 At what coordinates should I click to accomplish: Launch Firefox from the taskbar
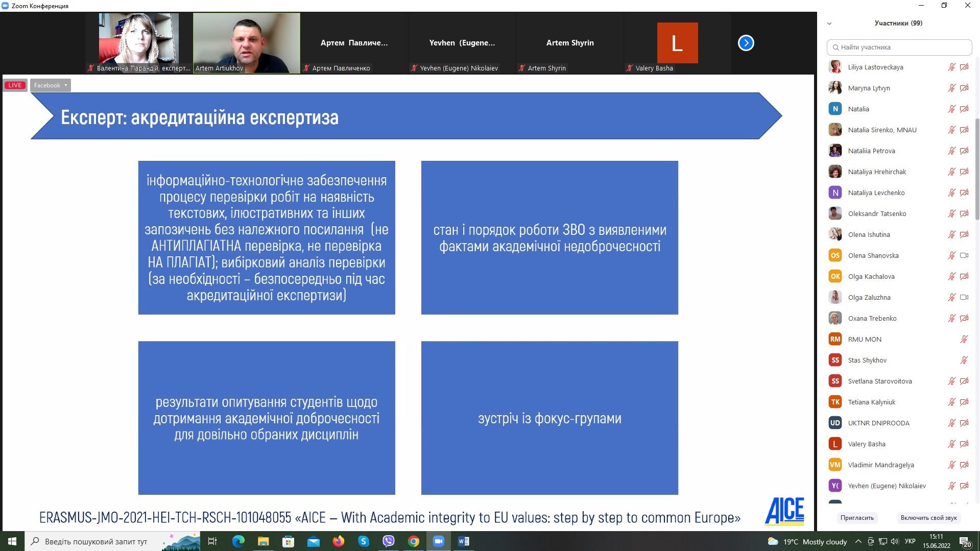(338, 541)
